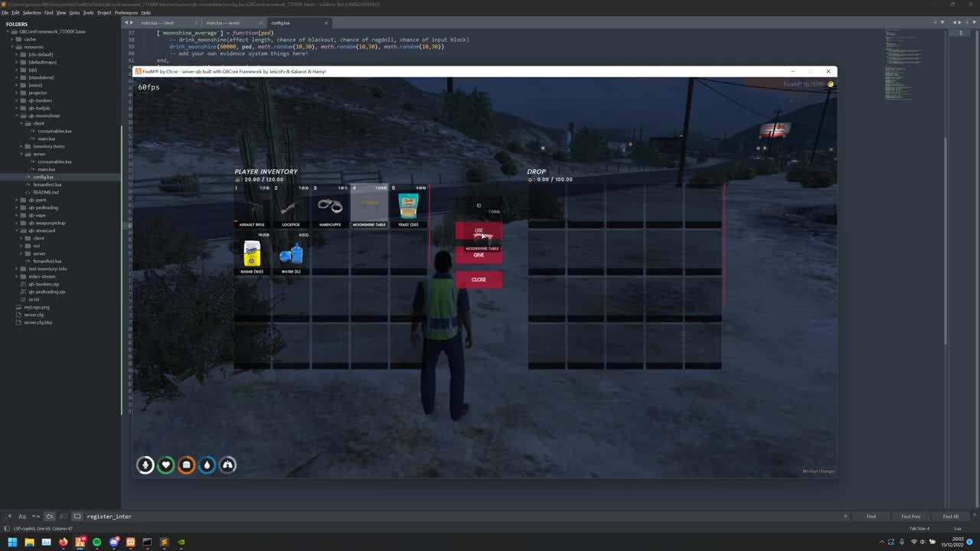Toggle regular expression search option

[8, 517]
